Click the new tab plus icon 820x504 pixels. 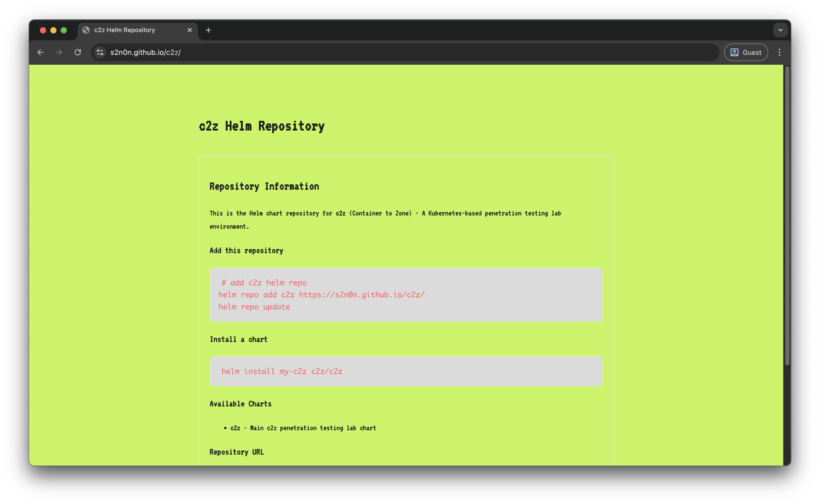click(x=208, y=30)
